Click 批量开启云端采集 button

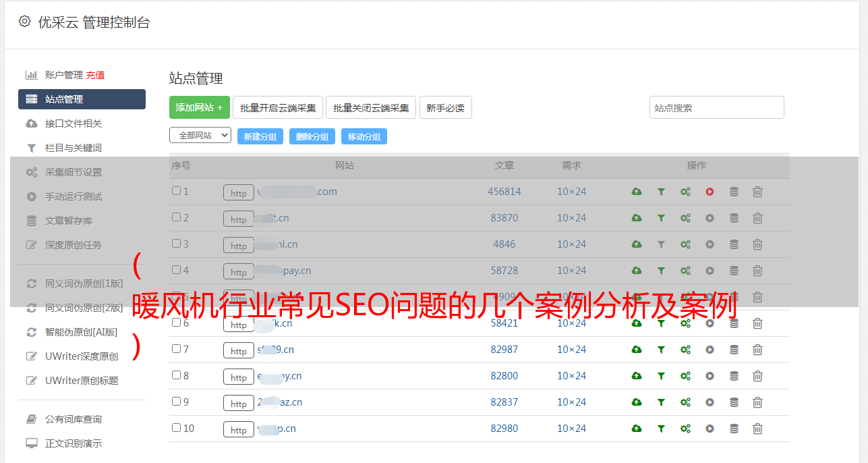[x=278, y=107]
